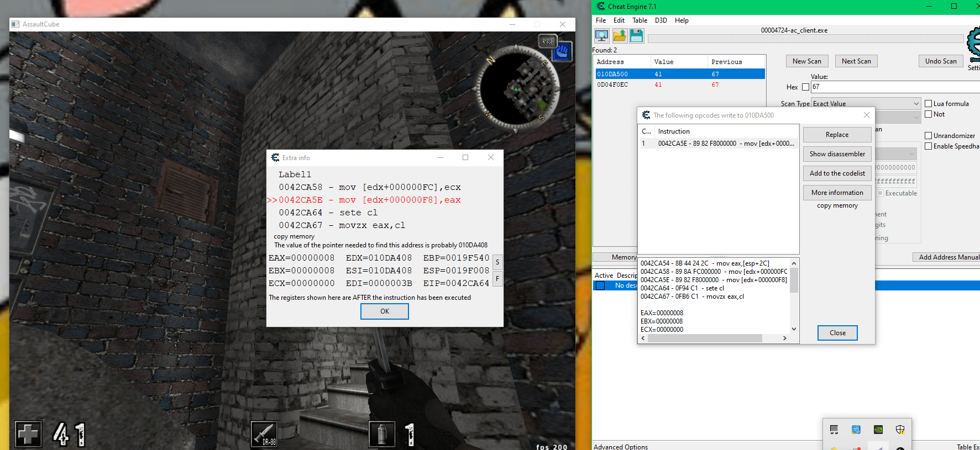
Task: Click the Undo Scan button
Action: click(941, 61)
